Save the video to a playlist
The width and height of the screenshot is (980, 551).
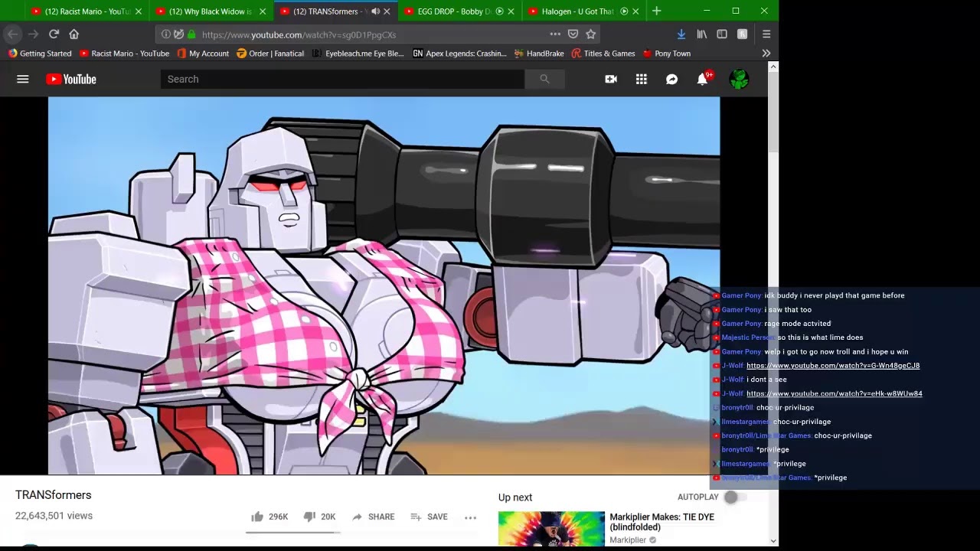pyautogui.click(x=429, y=517)
